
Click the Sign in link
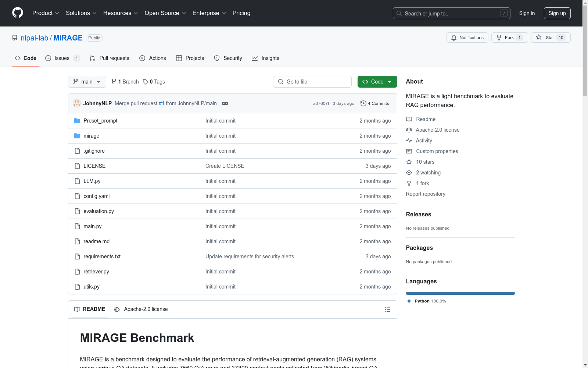click(527, 13)
